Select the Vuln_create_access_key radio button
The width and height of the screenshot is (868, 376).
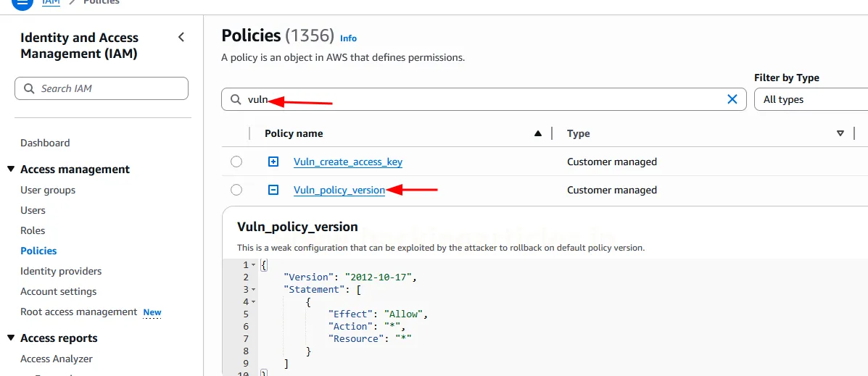pyautogui.click(x=236, y=162)
